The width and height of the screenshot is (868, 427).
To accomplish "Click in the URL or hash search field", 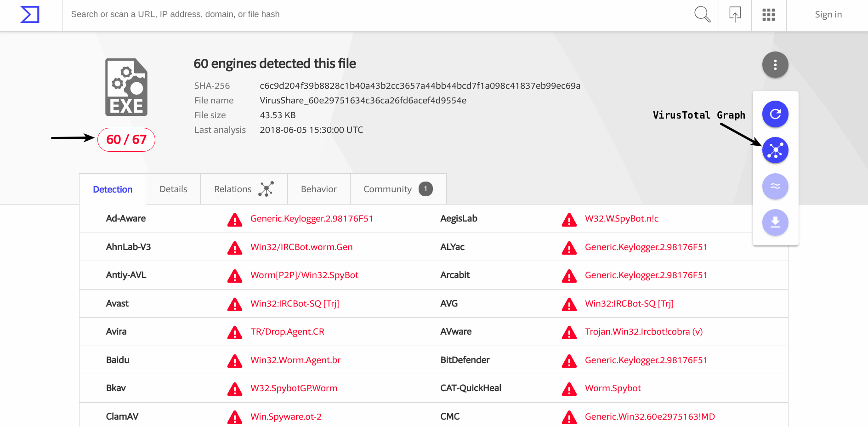I will pyautogui.click(x=368, y=14).
